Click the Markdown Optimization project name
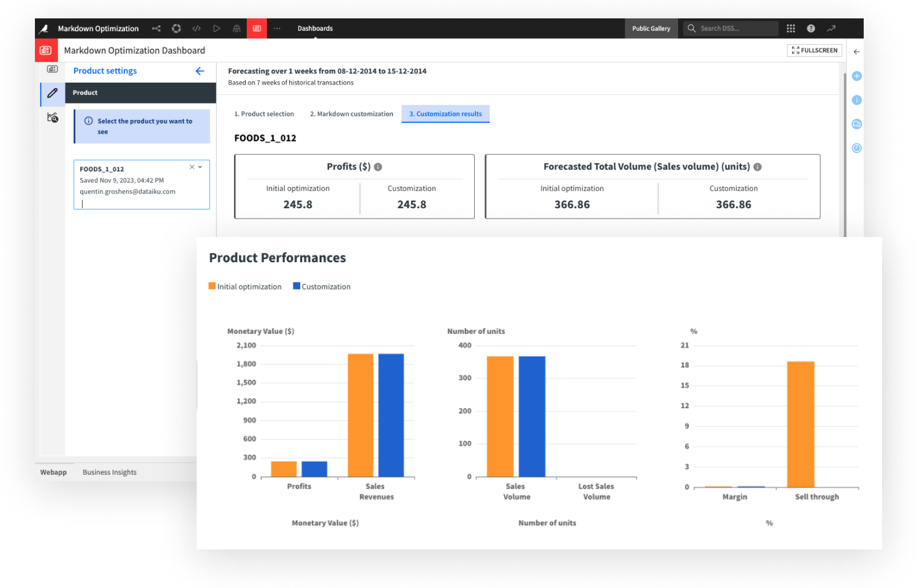The width and height of the screenshot is (917, 588). pos(98,29)
